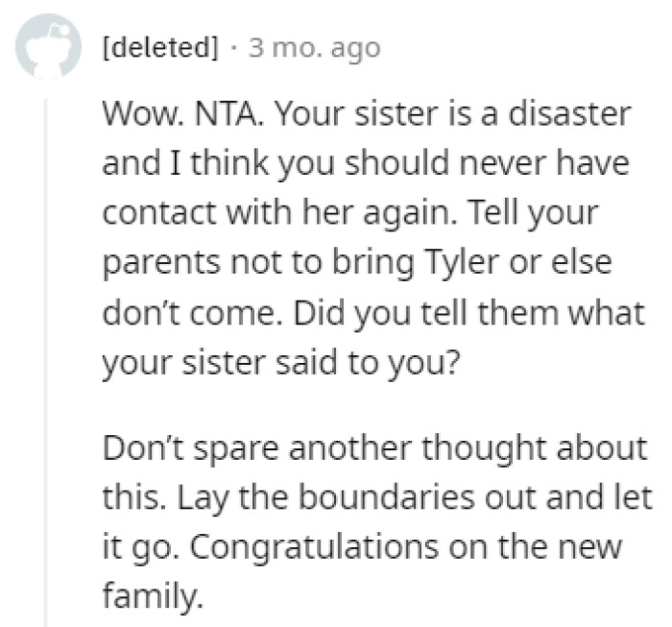Click the word "NTA" in the comment

pyautogui.click(x=223, y=114)
